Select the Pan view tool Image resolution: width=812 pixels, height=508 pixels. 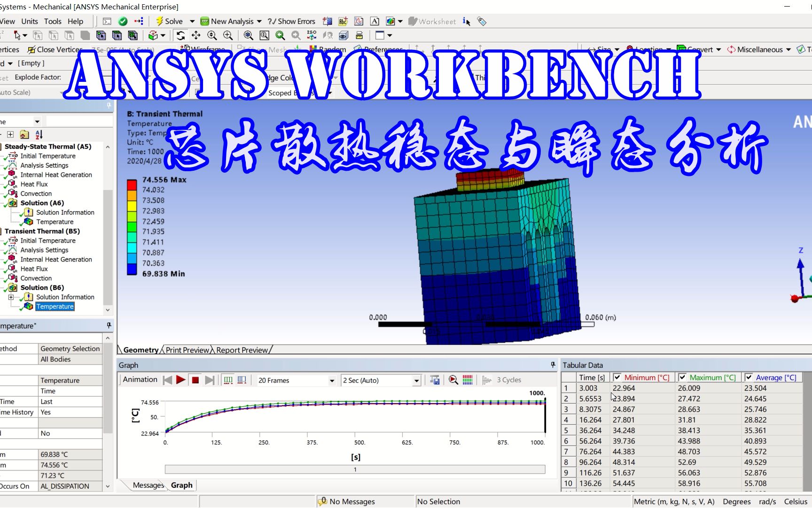click(196, 35)
